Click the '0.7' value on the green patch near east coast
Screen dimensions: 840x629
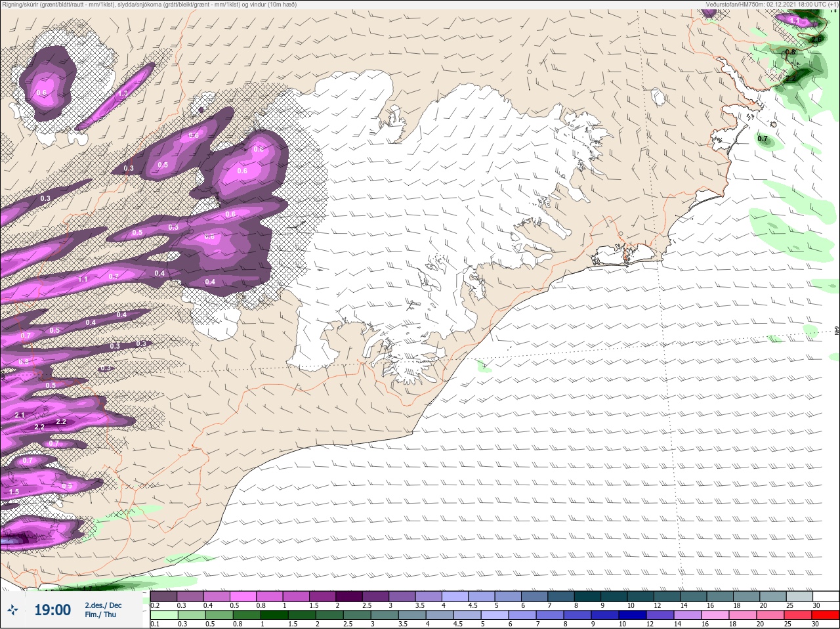point(763,139)
